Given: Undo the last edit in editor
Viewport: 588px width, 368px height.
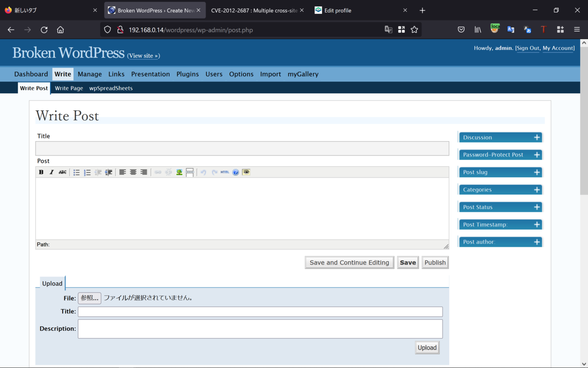Looking at the screenshot, I should click(203, 172).
